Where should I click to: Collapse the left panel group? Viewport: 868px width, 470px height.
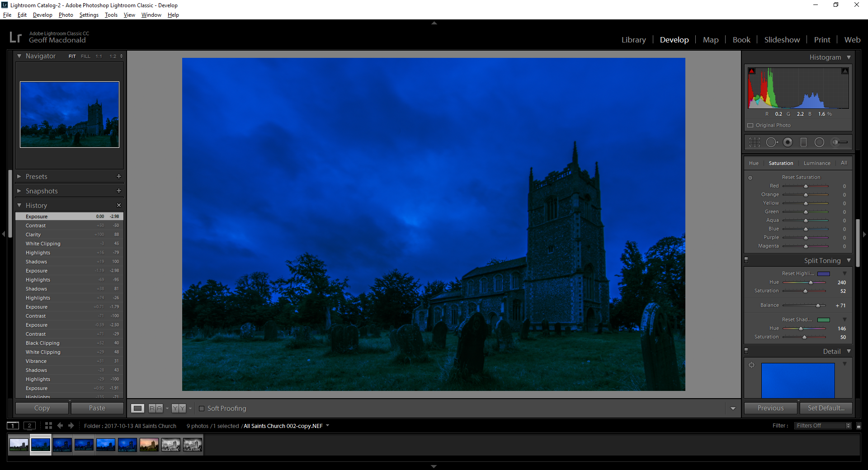pos(4,234)
